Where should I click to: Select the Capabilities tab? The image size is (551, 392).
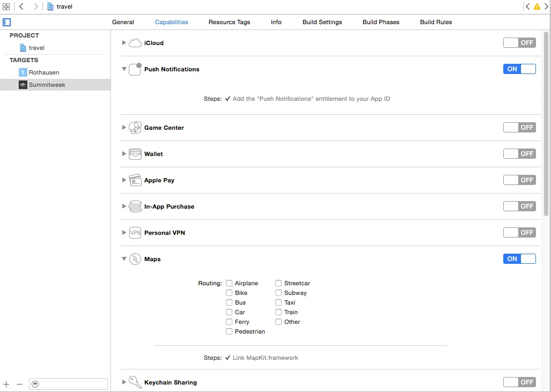[x=172, y=22]
